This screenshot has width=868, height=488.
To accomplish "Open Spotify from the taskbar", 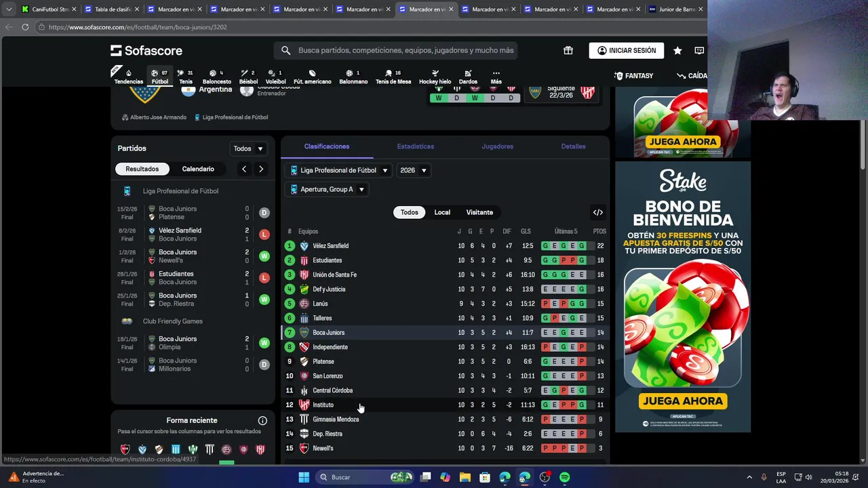I will [565, 477].
